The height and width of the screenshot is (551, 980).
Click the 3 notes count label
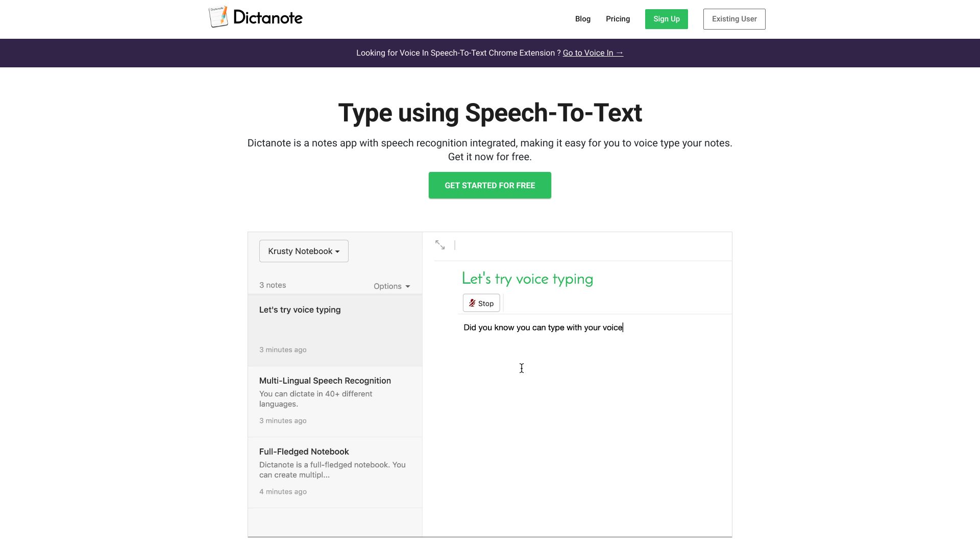(x=272, y=285)
